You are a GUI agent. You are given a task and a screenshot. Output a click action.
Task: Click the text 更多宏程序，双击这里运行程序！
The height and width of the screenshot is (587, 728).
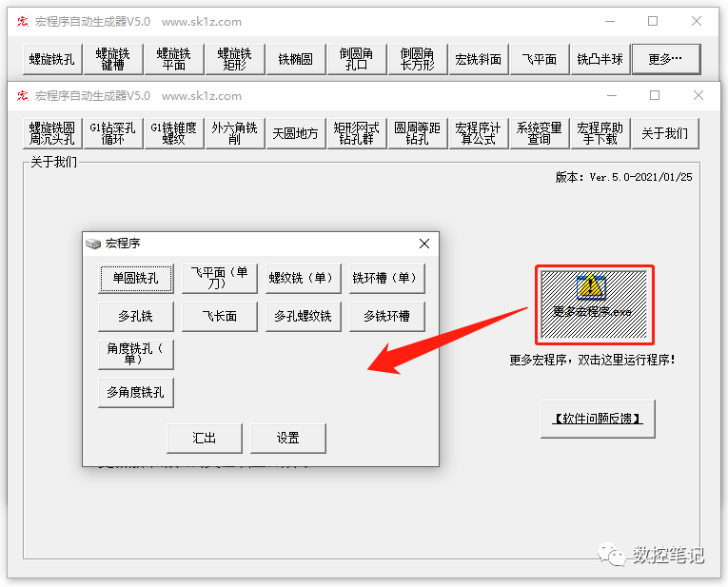[592, 360]
